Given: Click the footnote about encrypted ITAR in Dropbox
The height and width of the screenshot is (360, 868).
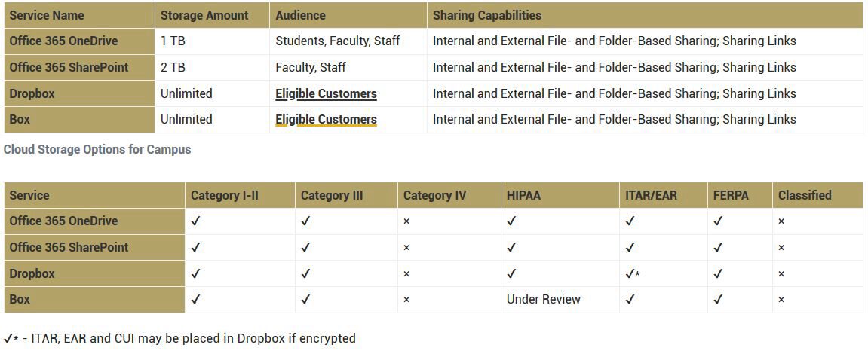Looking at the screenshot, I should [180, 338].
